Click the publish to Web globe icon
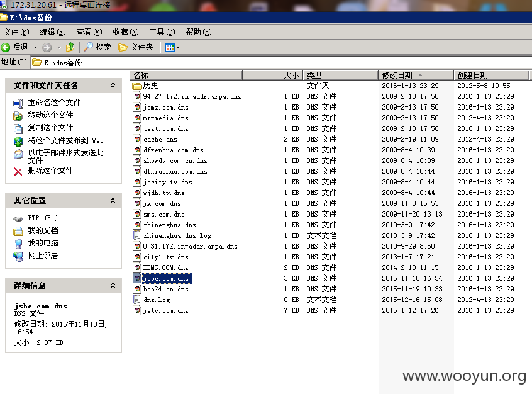Image resolution: width=532 pixels, height=394 pixels. point(18,141)
